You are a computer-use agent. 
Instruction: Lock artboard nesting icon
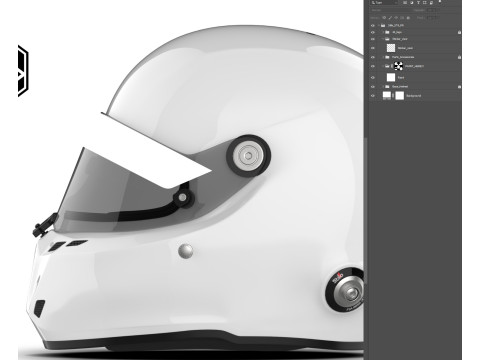point(402,18)
